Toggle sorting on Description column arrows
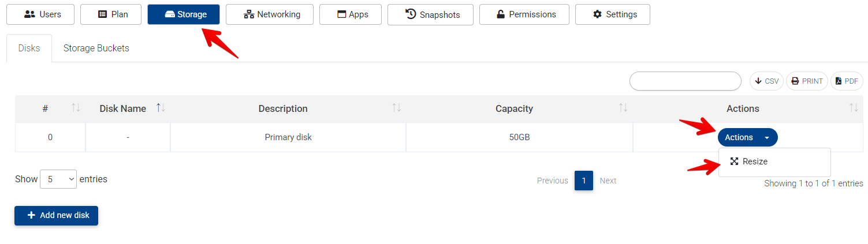This screenshot has height=244, width=868. 396,108
